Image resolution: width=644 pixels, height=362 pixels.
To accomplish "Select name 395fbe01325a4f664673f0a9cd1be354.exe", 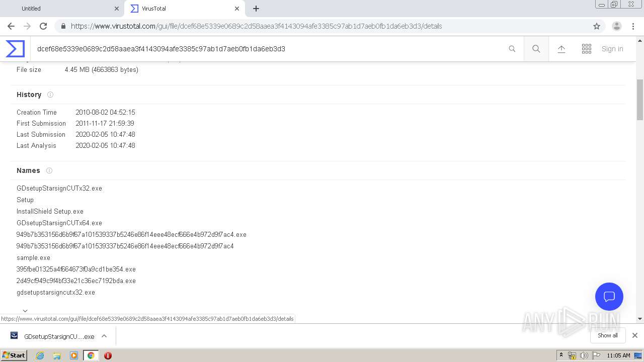I will pyautogui.click(x=76, y=269).
